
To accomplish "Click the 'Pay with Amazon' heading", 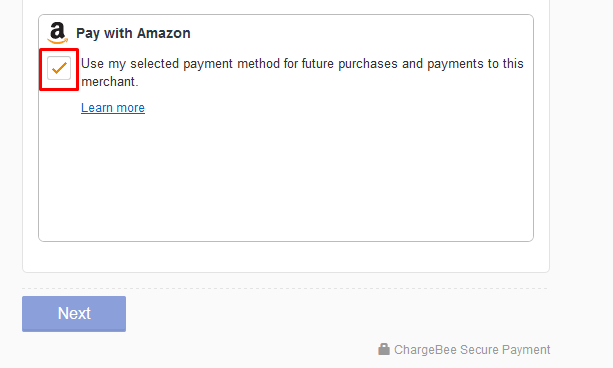I will (x=133, y=33).
